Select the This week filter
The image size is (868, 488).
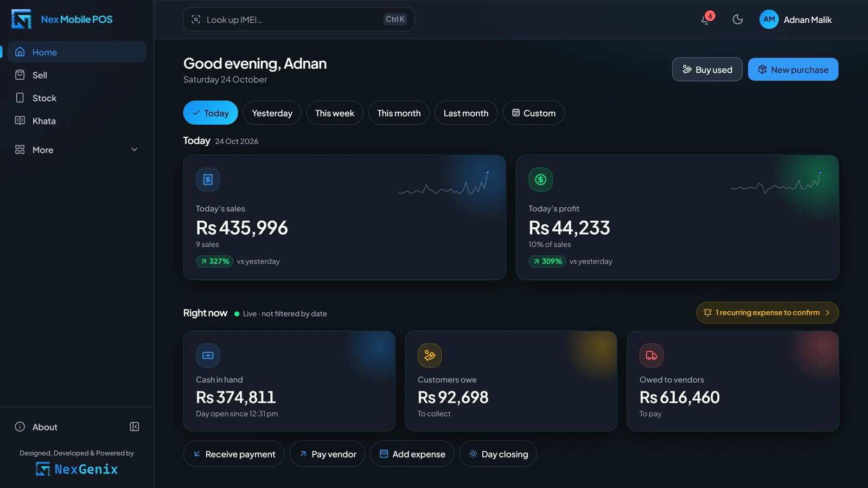pyautogui.click(x=335, y=113)
